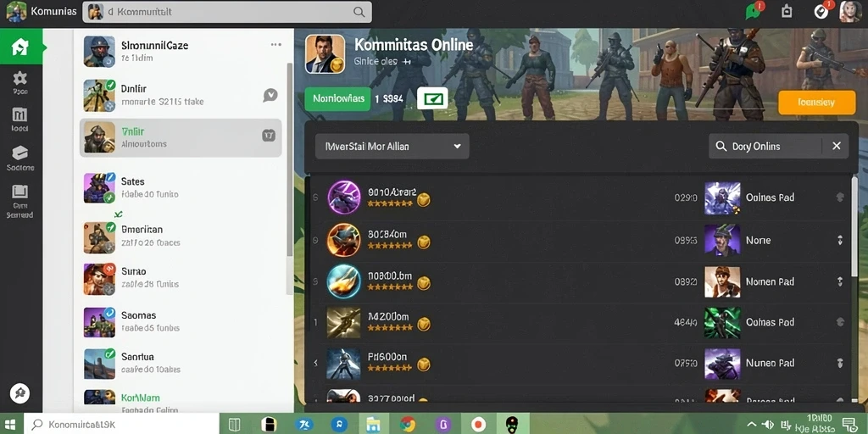
Task: Clear the Dory Onlins search with X
Action: click(837, 146)
